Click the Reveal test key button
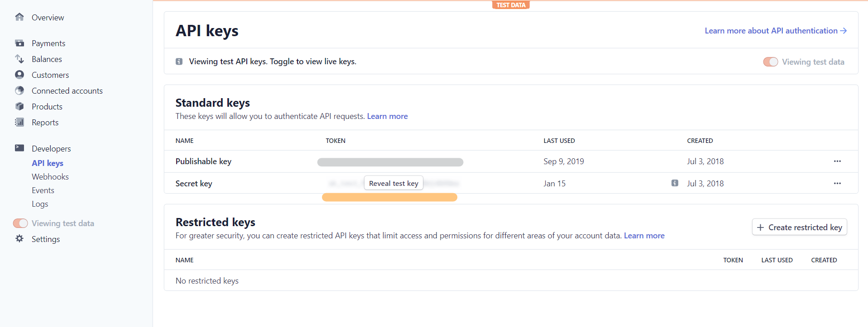868x327 pixels. (x=393, y=183)
